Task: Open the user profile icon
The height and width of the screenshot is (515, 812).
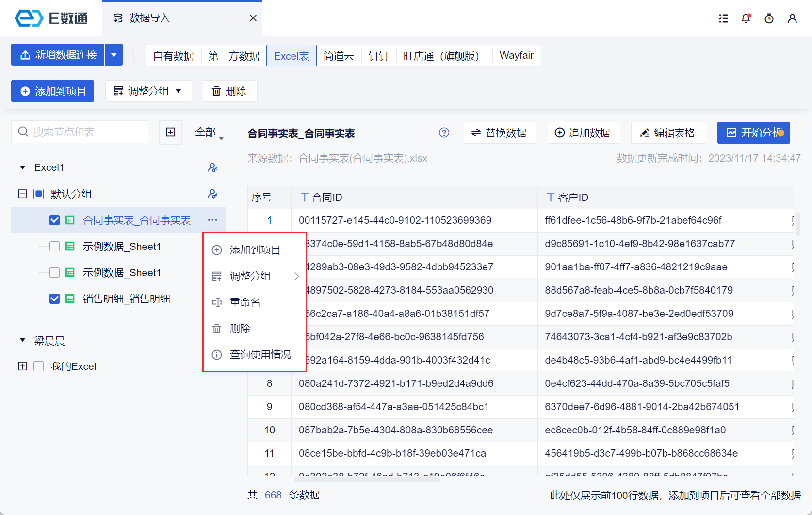Action: pos(792,18)
